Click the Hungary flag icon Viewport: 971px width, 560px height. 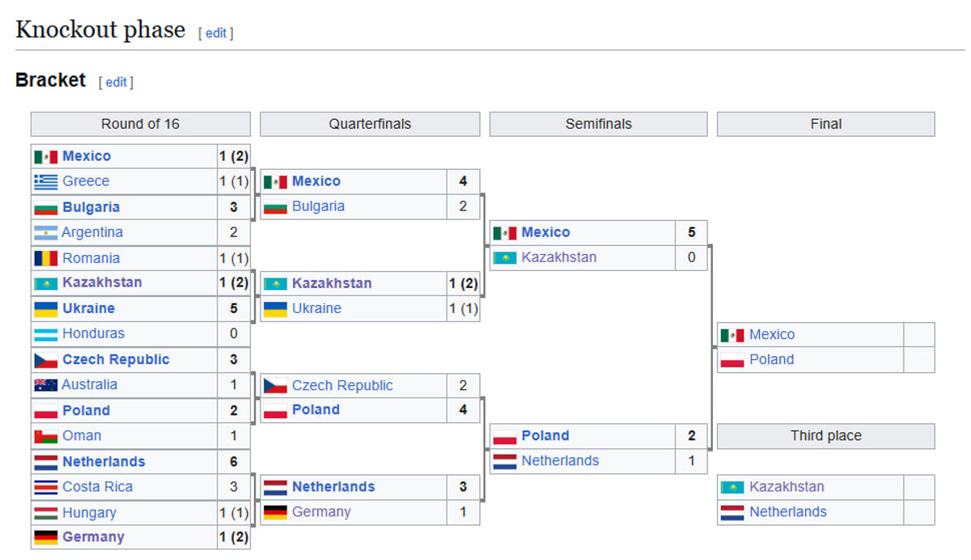tap(45, 513)
